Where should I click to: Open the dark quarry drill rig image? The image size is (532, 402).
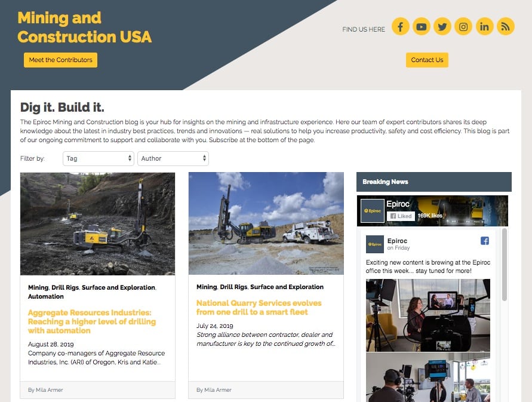98,224
